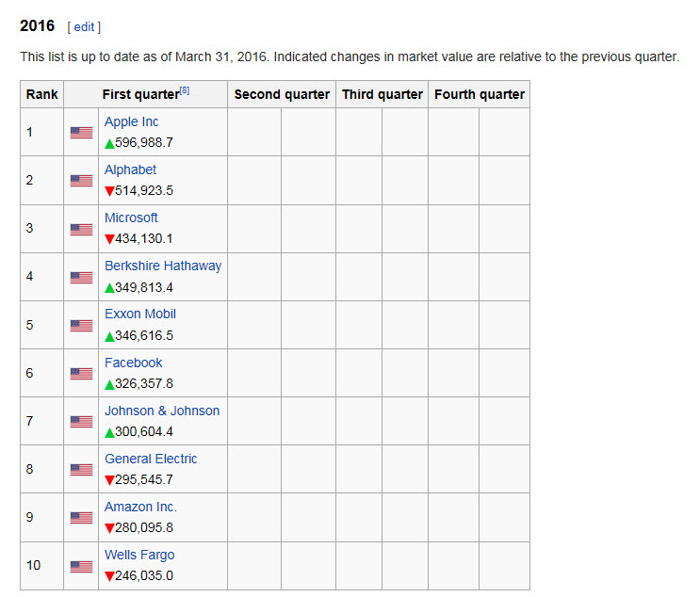The width and height of the screenshot is (700, 597).
Task: Click the US flag in Johnson & Johnson row
Action: point(81,422)
